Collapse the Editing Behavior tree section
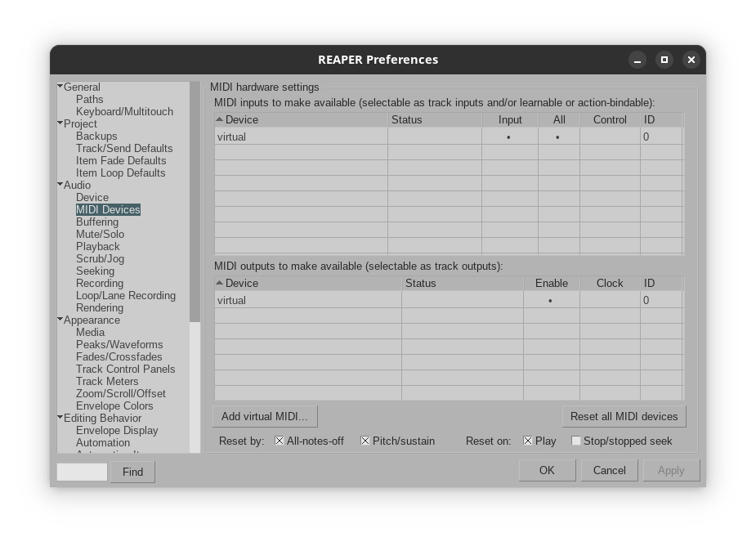This screenshot has width=756, height=542. point(60,418)
